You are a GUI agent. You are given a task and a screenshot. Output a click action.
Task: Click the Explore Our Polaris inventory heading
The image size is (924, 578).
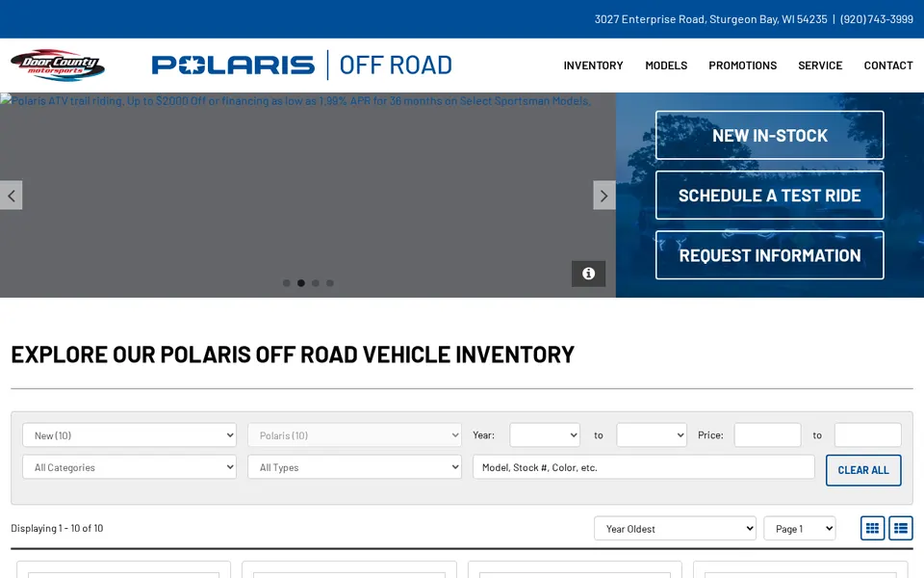[293, 355]
